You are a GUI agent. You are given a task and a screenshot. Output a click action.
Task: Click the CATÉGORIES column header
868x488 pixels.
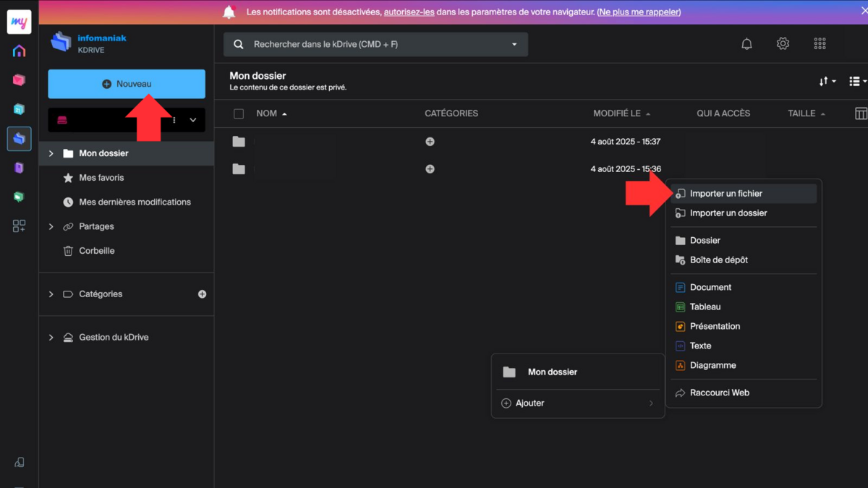coord(451,114)
